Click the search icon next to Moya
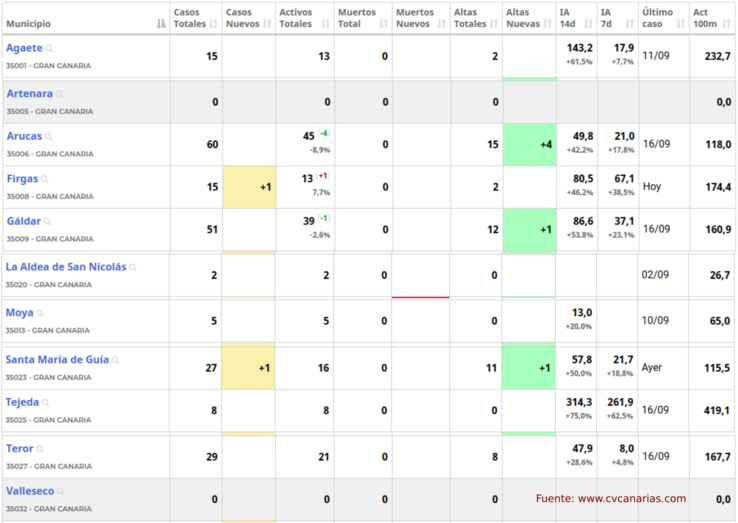The image size is (738, 523). [x=41, y=313]
